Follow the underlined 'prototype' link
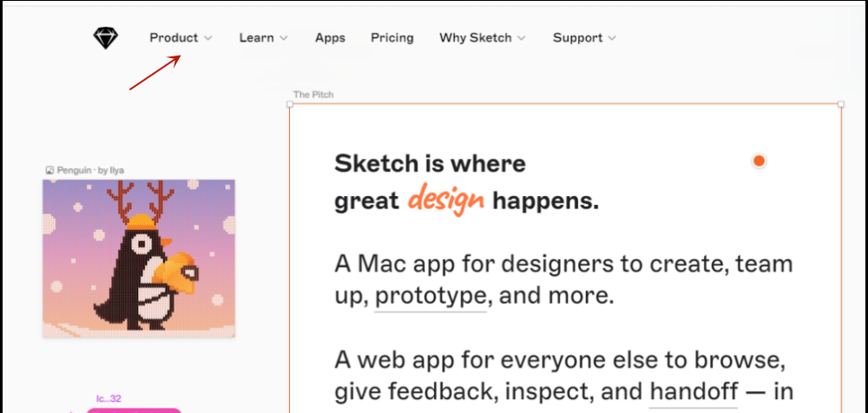 (x=431, y=296)
